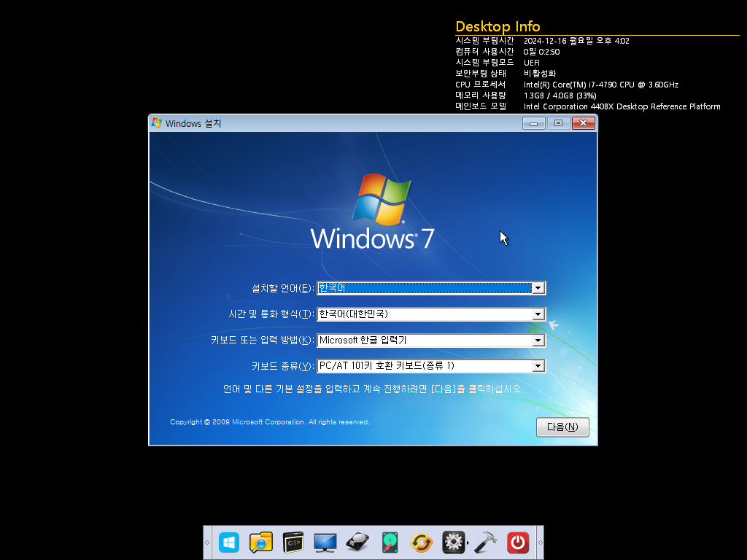This screenshot has width=747, height=560.
Task: Click the Desktop Info heading
Action: point(498,26)
